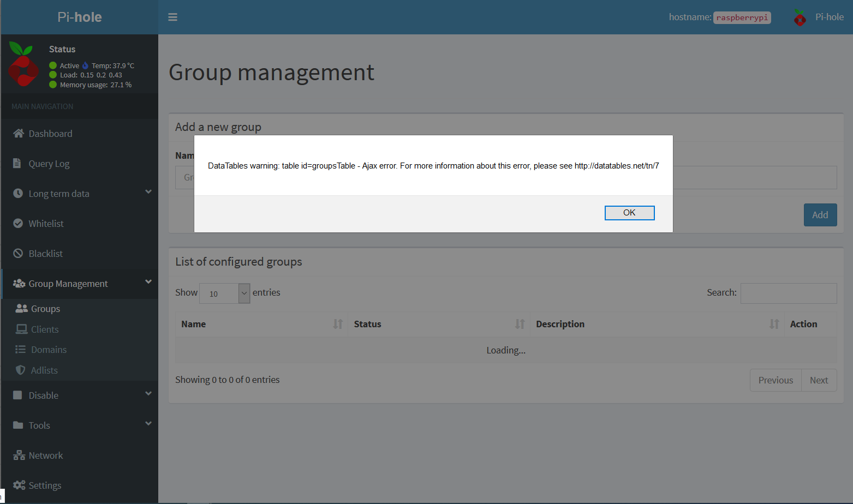Select Domains in the sidebar menu
Viewport: 853px width, 504px height.
pos(48,349)
